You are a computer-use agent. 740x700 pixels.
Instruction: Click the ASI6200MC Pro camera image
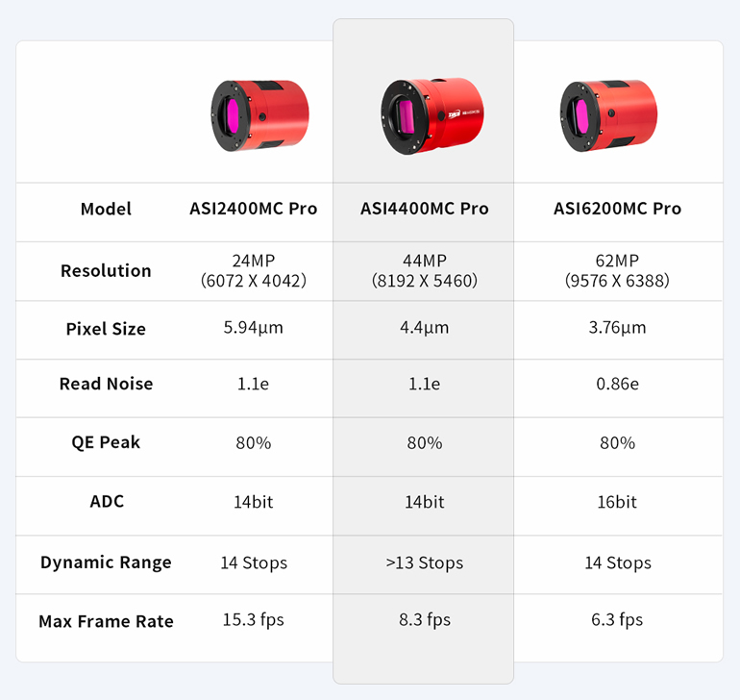(x=607, y=115)
